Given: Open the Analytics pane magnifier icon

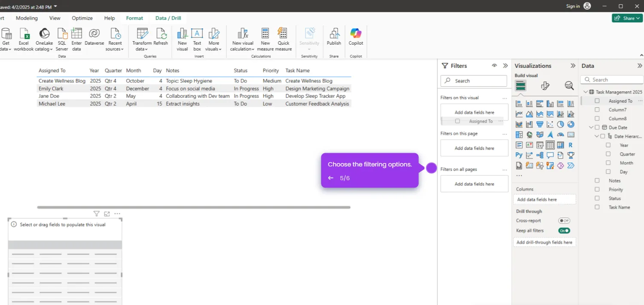Looking at the screenshot, I should pos(569,86).
